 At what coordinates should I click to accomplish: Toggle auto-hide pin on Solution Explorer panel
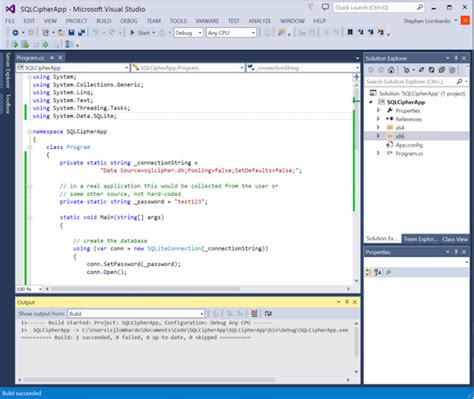pos(456,58)
